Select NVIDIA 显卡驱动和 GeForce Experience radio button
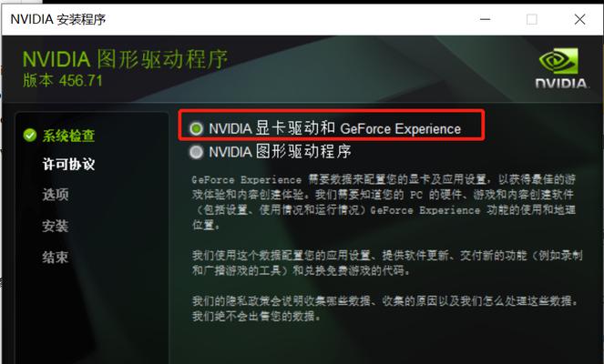This screenshot has height=364, width=604. pyautogui.click(x=196, y=128)
